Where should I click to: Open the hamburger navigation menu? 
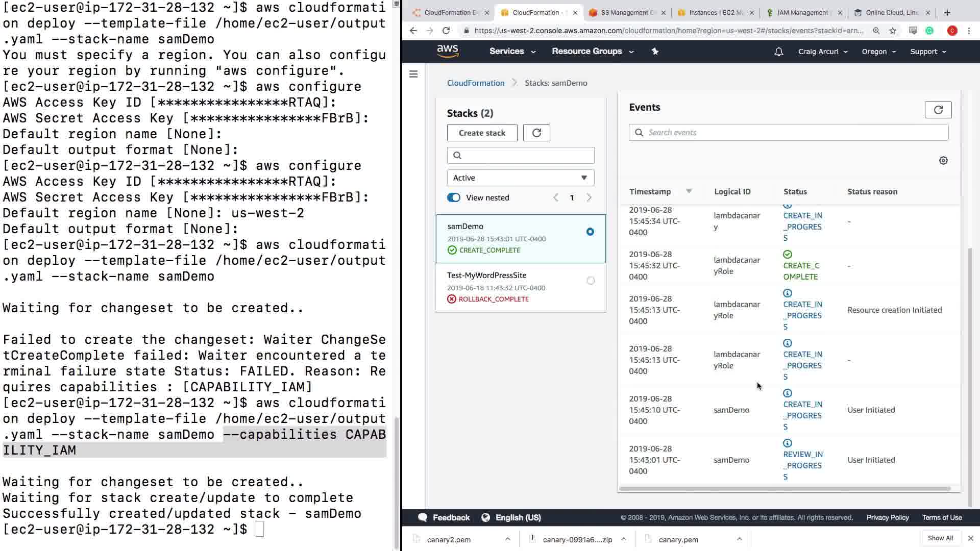coord(413,74)
